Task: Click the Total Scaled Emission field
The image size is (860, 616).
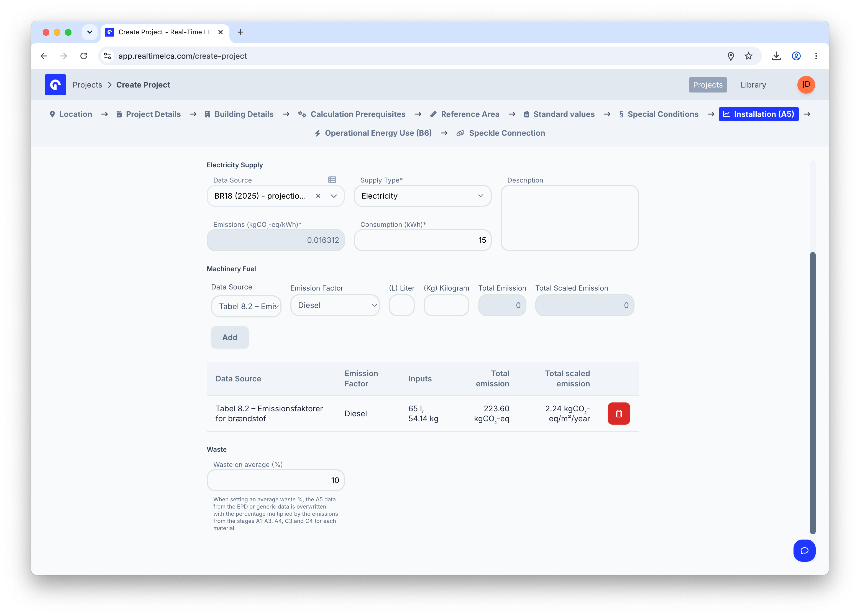Action: tap(584, 305)
